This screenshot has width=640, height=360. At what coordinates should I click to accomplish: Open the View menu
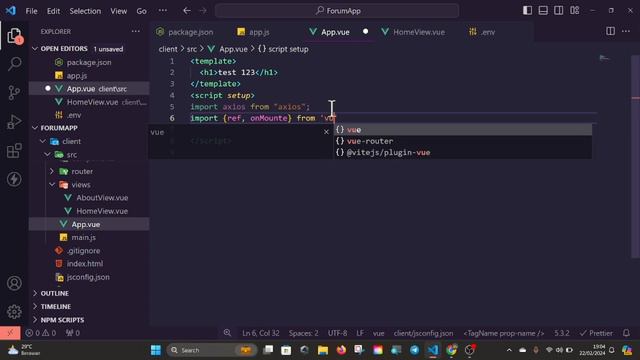[x=118, y=11]
